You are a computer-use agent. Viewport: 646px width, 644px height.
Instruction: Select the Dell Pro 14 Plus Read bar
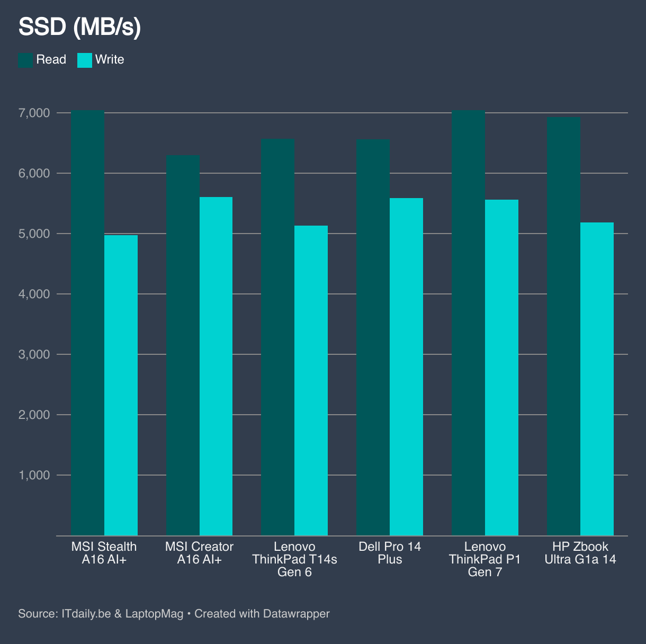pyautogui.click(x=373, y=337)
